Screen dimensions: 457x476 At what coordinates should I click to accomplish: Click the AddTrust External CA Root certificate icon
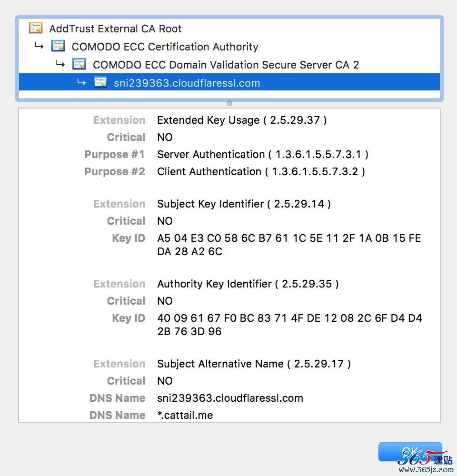click(x=36, y=28)
